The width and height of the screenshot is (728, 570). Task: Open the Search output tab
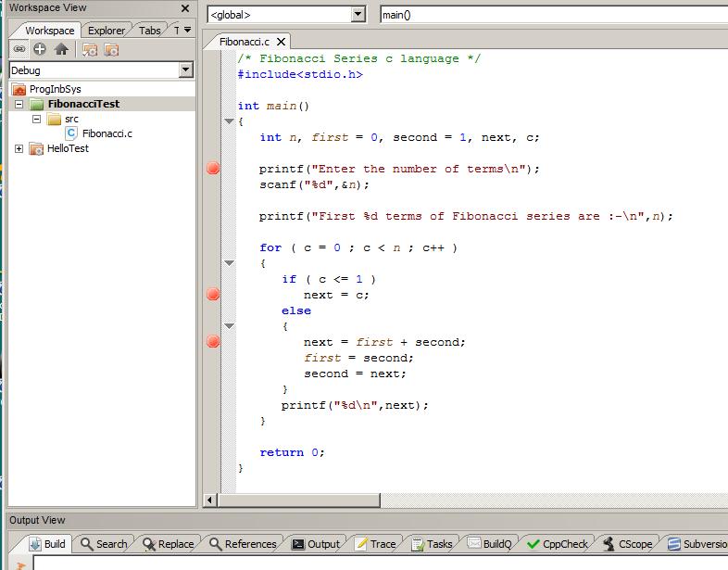coord(104,544)
